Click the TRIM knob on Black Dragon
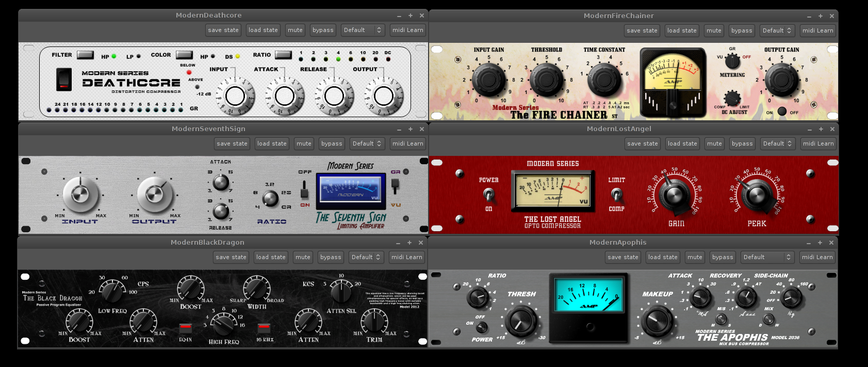The width and height of the screenshot is (868, 367). (374, 321)
